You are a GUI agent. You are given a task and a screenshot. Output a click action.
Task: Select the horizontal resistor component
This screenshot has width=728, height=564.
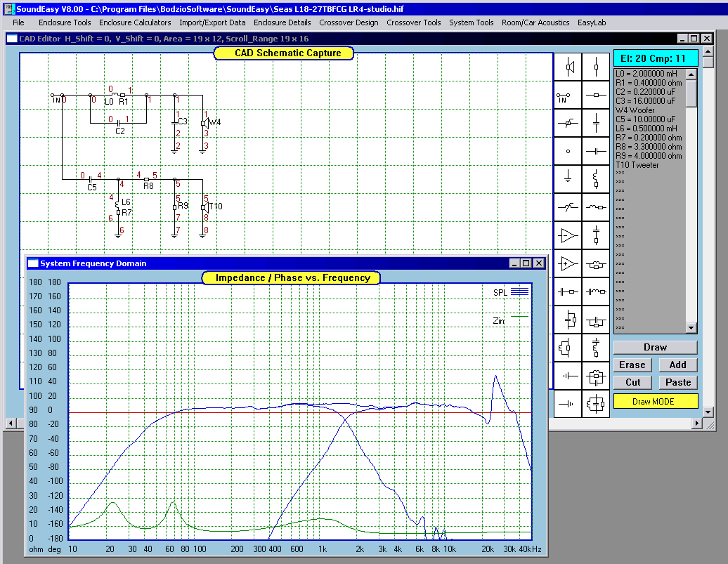point(596,95)
